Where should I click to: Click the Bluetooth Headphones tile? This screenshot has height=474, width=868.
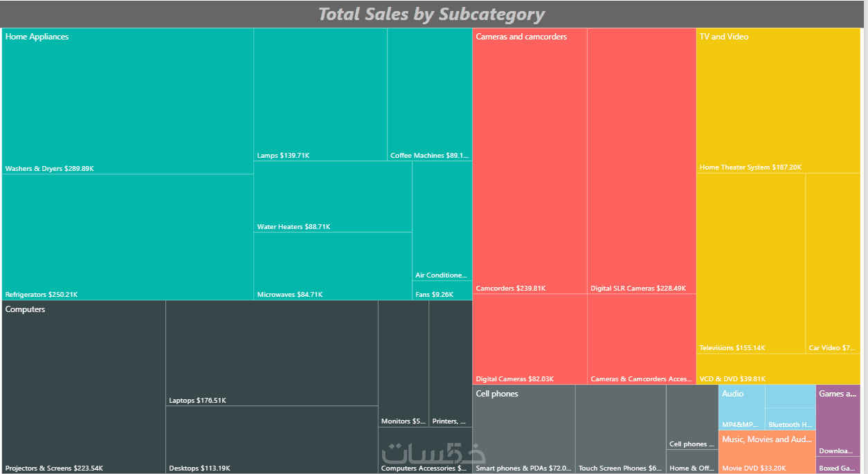pos(790,419)
